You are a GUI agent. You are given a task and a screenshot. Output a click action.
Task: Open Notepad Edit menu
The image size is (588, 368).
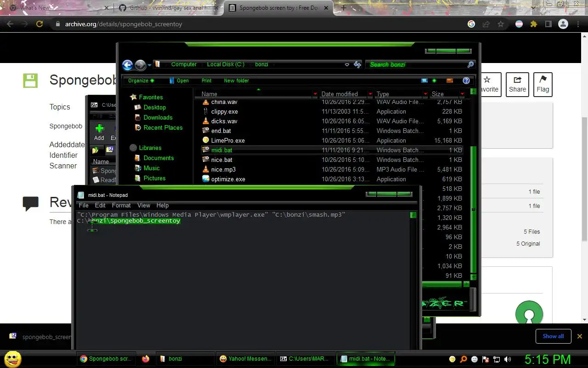(100, 205)
